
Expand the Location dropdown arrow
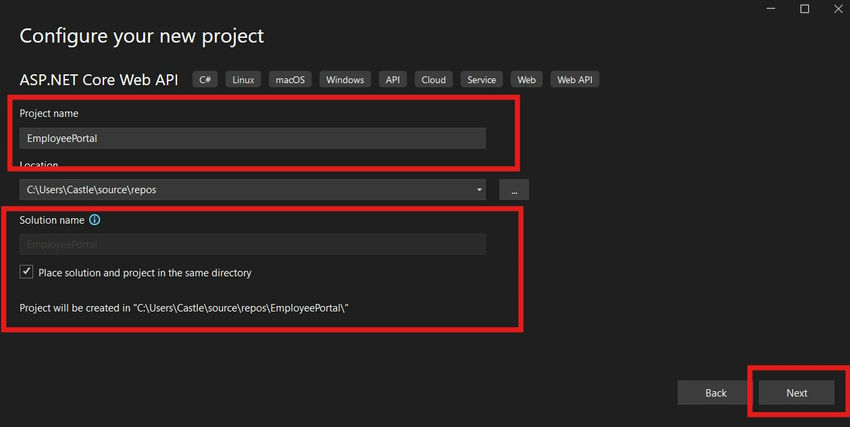[x=480, y=189]
